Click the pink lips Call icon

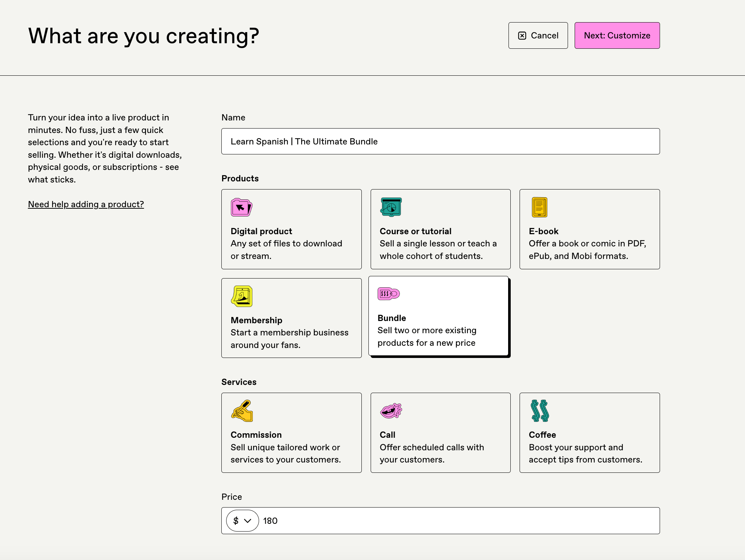pos(391,411)
